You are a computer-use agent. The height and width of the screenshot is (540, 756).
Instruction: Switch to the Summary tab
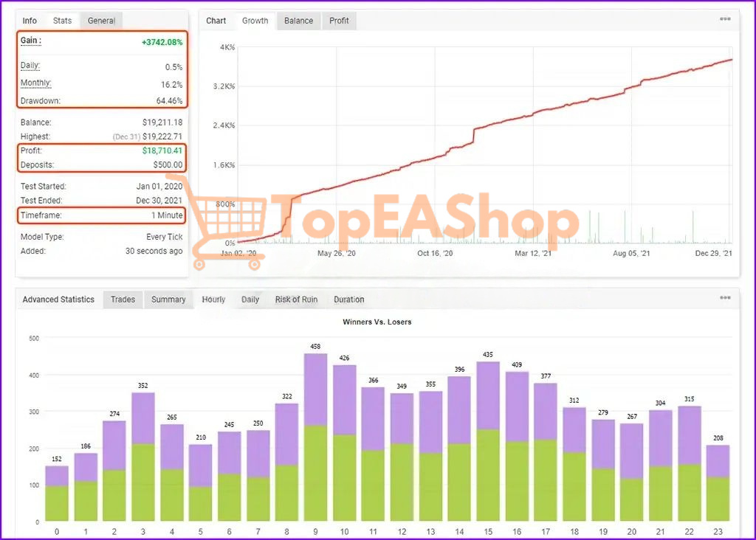click(x=168, y=300)
